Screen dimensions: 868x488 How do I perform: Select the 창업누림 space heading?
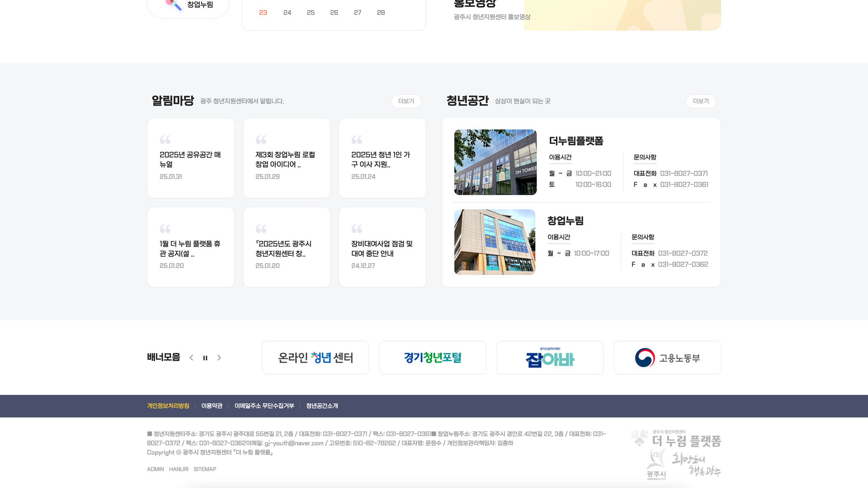pyautogui.click(x=566, y=221)
